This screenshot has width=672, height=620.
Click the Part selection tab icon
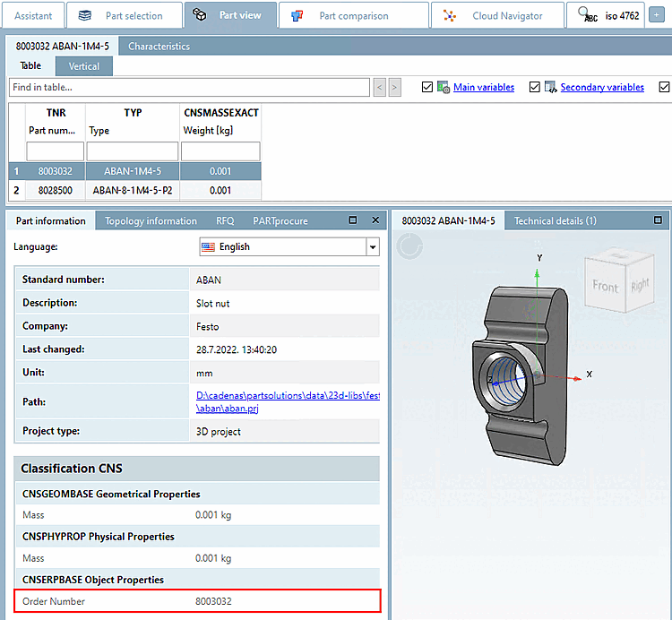click(85, 15)
